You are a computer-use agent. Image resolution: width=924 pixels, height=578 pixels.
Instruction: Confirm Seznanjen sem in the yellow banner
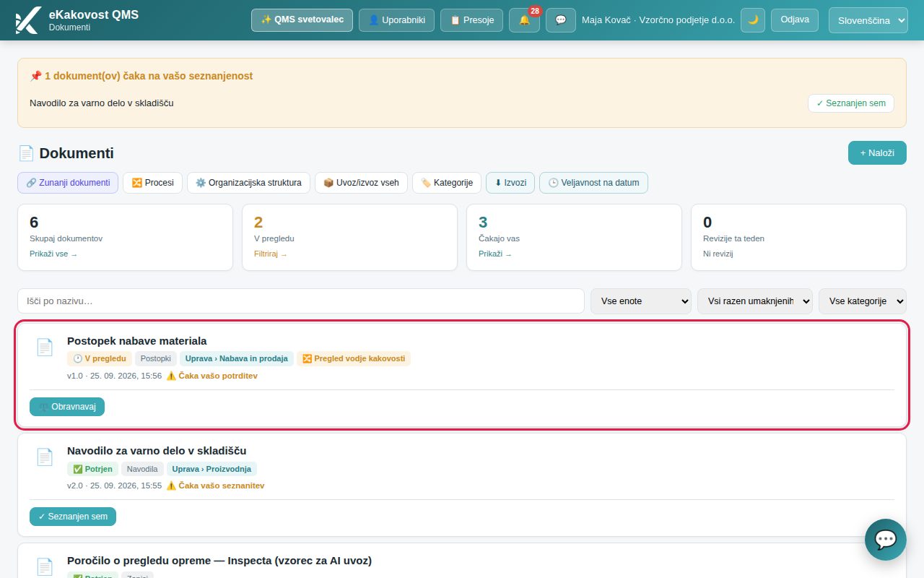coord(851,103)
